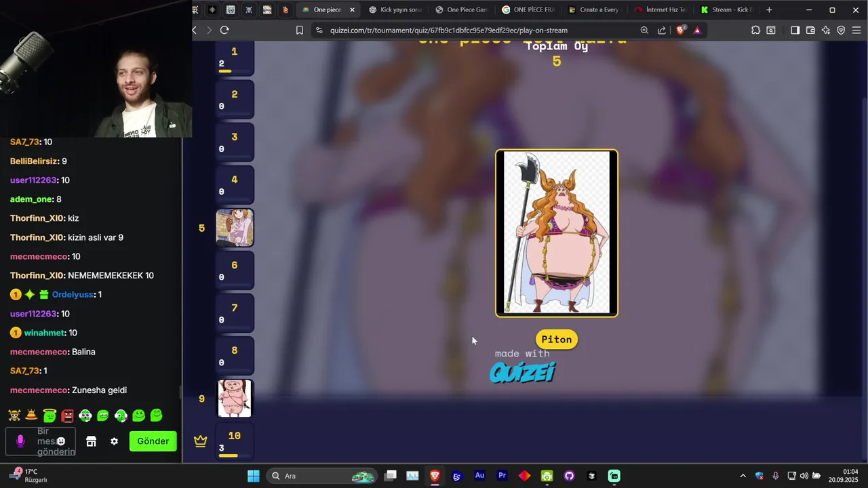Viewport: 868px width, 488px height.
Task: Click rank slot 8
Action: 235,356
